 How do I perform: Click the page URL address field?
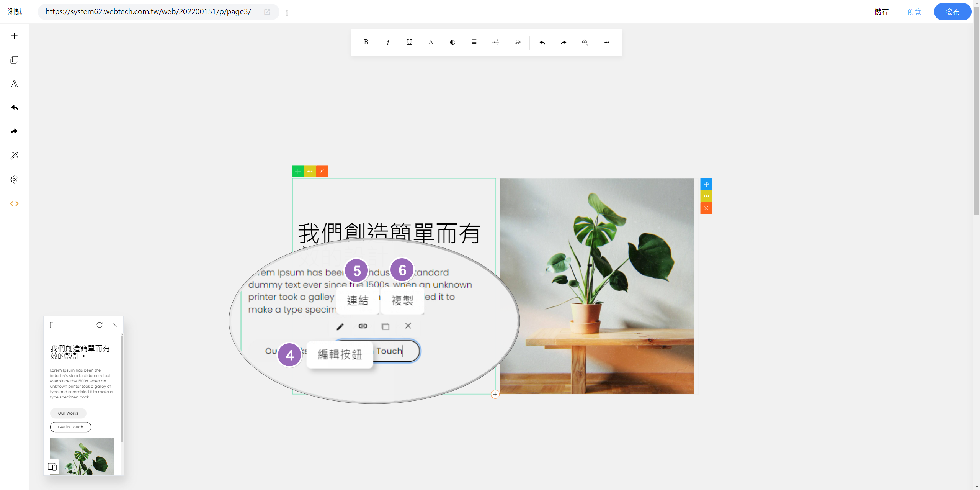[149, 12]
